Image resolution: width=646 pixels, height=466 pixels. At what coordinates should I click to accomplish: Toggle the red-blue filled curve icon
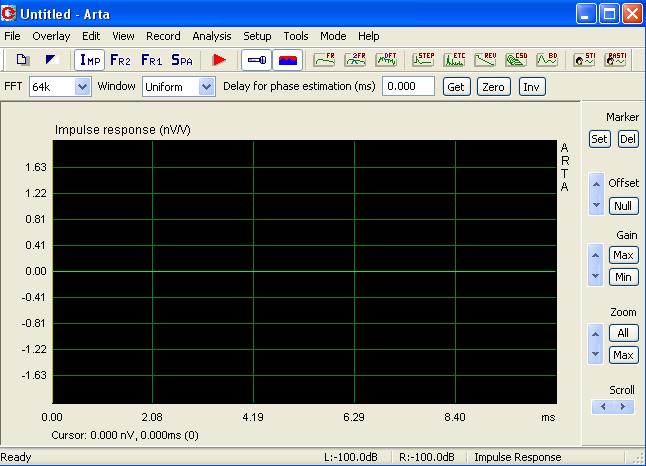point(288,60)
